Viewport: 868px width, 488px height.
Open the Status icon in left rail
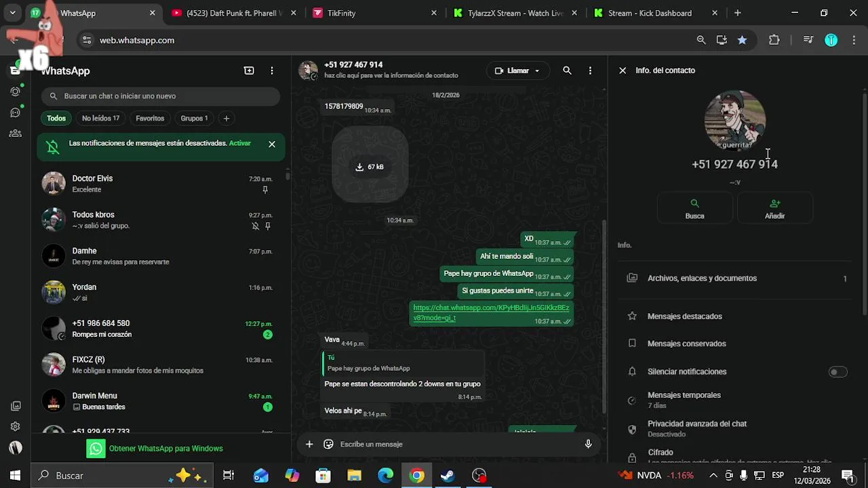[x=15, y=91]
